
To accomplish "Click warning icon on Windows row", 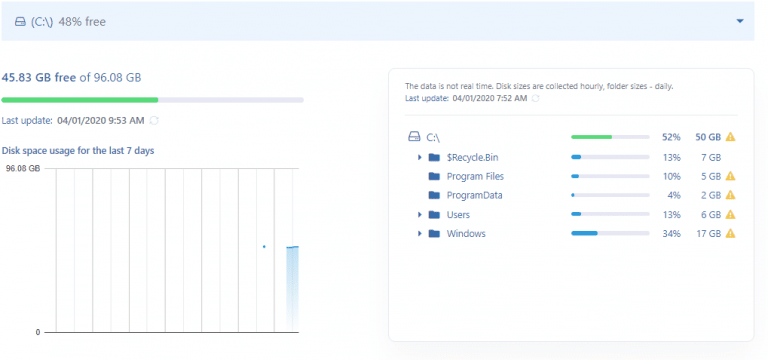I will click(x=730, y=234).
